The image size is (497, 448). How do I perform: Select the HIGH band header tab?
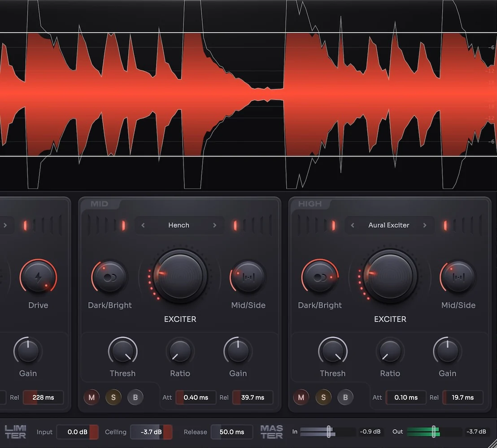310,203
